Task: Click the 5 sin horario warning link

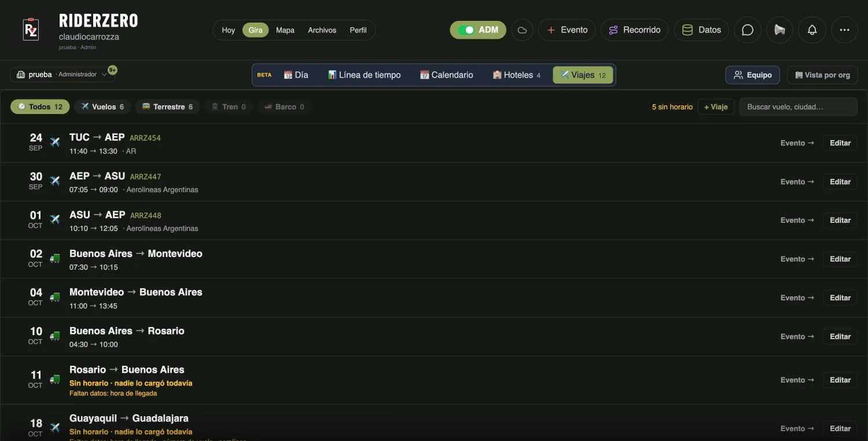Action: pos(672,107)
